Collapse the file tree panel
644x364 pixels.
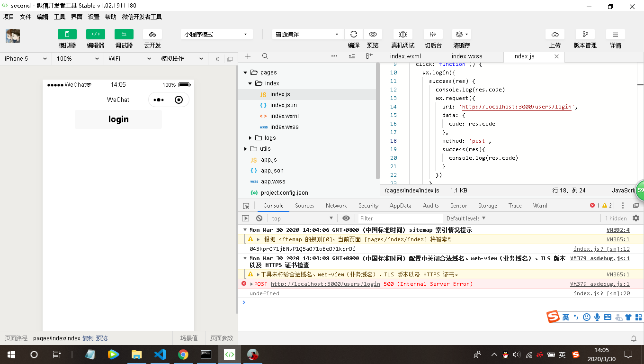pos(369,56)
